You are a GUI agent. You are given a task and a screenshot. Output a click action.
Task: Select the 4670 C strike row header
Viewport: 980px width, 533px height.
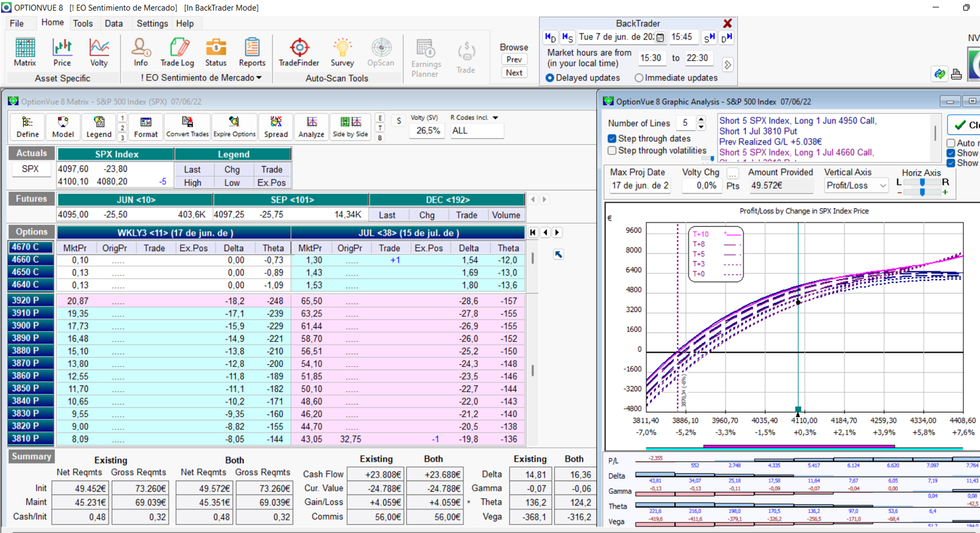[x=31, y=247]
